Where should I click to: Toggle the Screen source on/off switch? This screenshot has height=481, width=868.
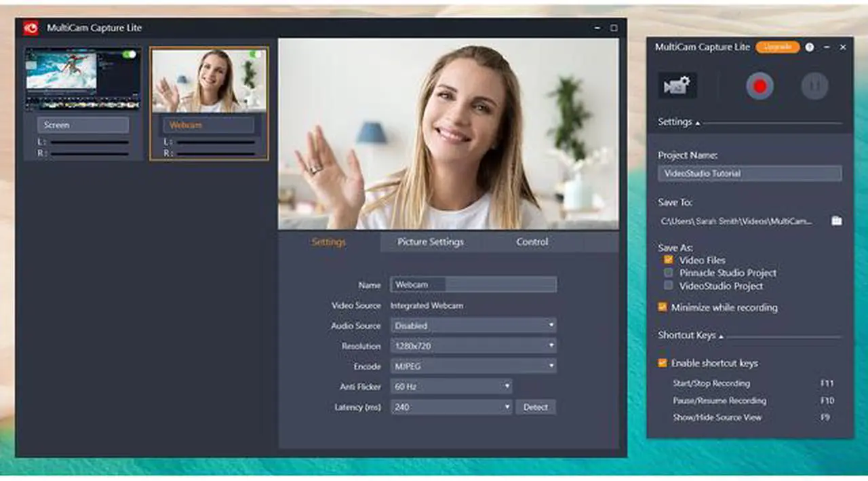[129, 54]
